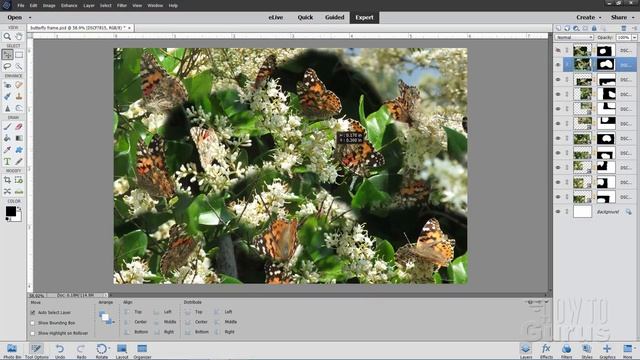Swap foreground and background colors
The image size is (640, 360).
(x=19, y=208)
